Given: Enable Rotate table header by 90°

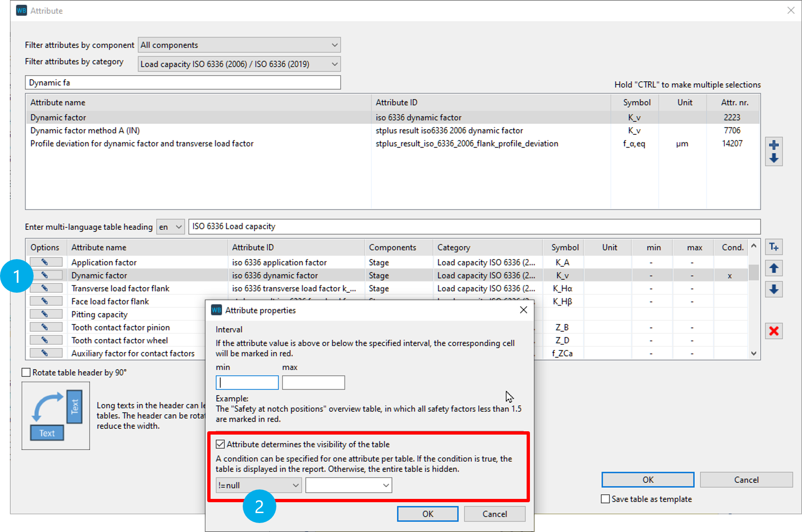Looking at the screenshot, I should (x=26, y=373).
